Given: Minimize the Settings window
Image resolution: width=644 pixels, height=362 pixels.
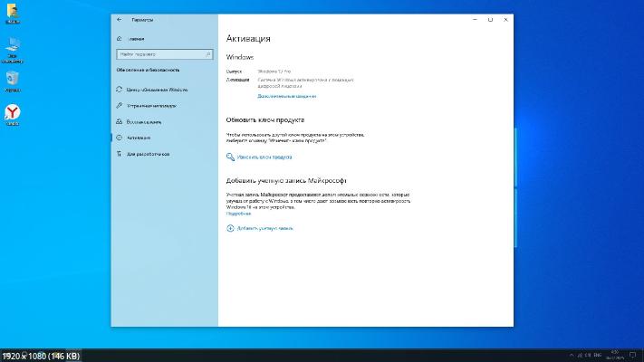Looking at the screenshot, I should [x=475, y=19].
